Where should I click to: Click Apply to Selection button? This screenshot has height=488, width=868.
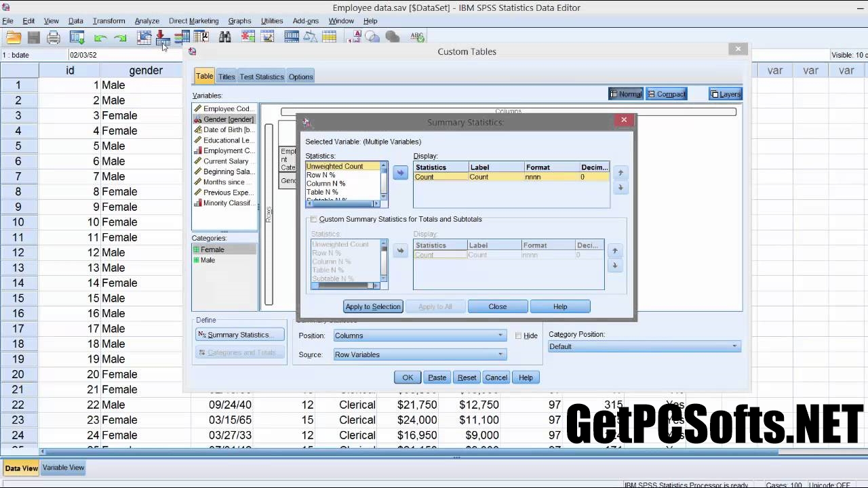[x=373, y=306]
